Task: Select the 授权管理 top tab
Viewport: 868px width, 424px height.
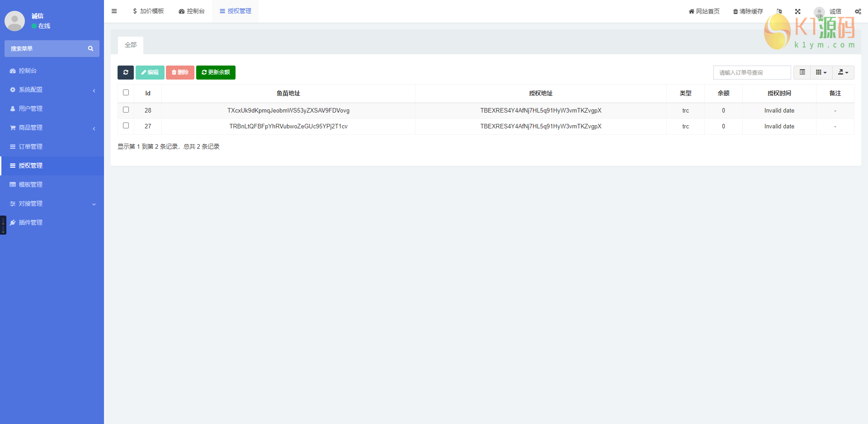Action: (235, 11)
